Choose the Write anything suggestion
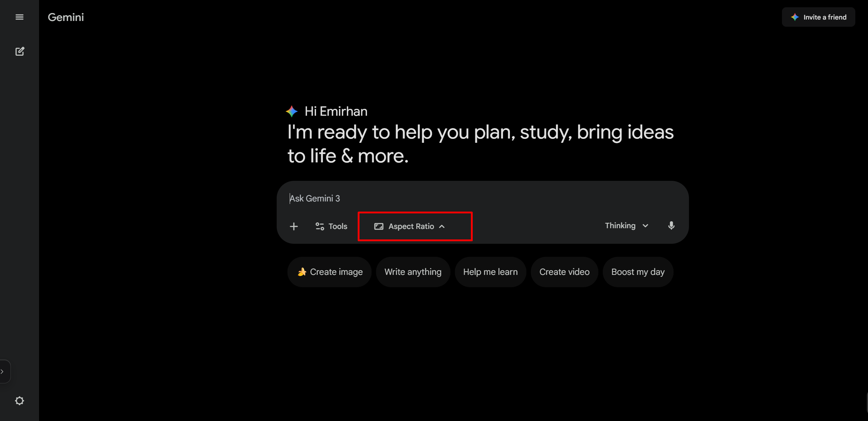This screenshot has width=868, height=421. click(413, 272)
